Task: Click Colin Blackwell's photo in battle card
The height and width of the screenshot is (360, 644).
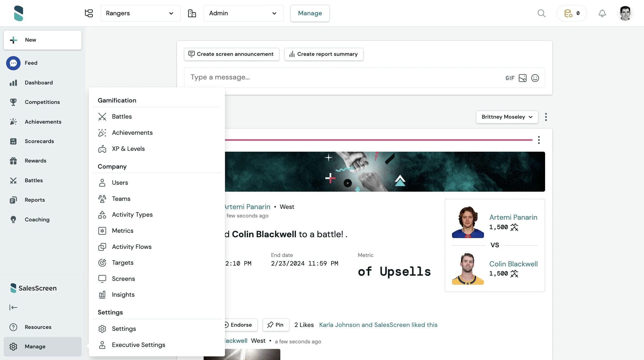Action: (468, 269)
